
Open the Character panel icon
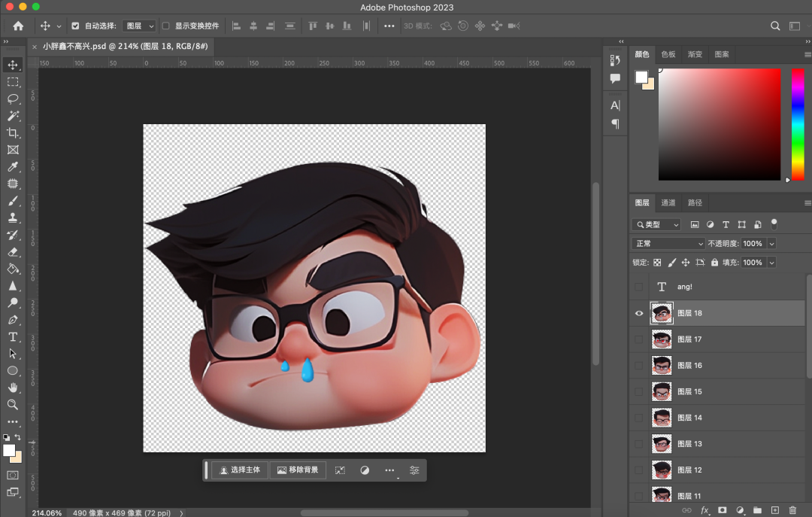click(x=615, y=105)
